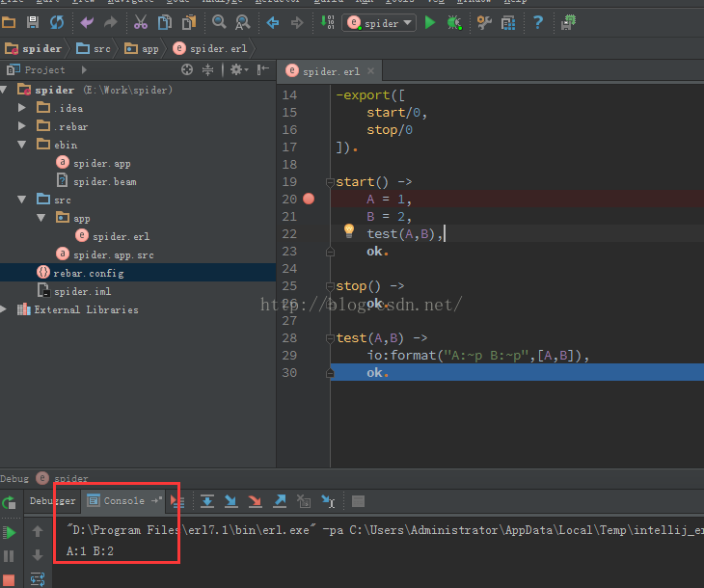Switch to the Console tab

123,500
